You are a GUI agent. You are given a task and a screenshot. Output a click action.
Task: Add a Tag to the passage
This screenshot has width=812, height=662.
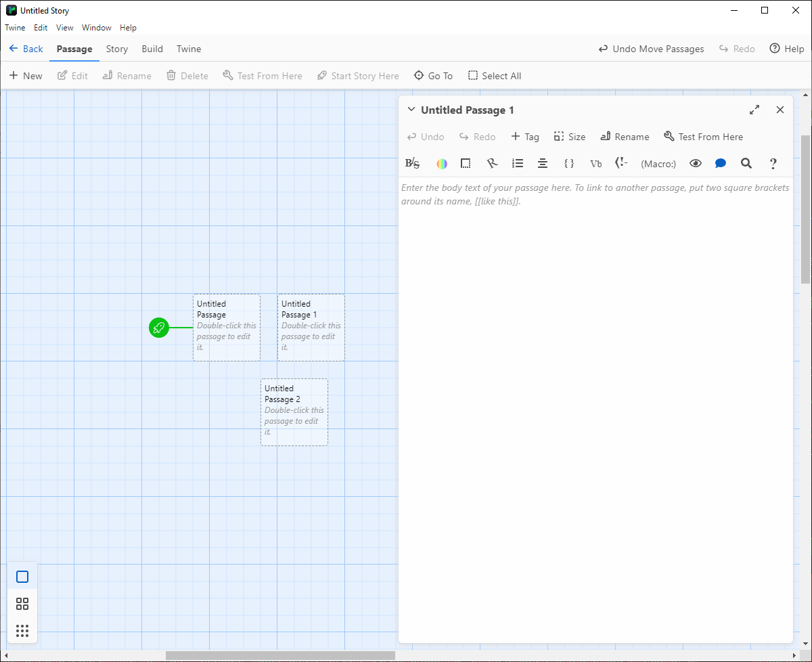(x=525, y=137)
